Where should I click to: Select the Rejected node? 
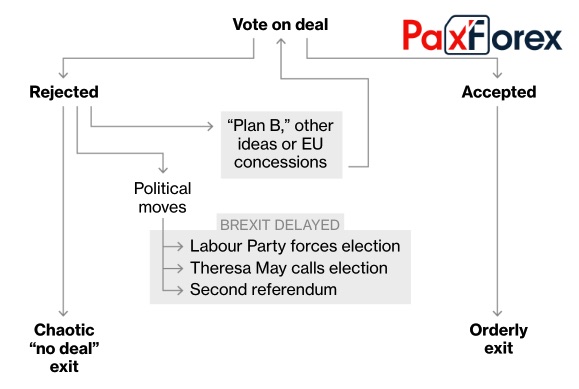coord(64,92)
